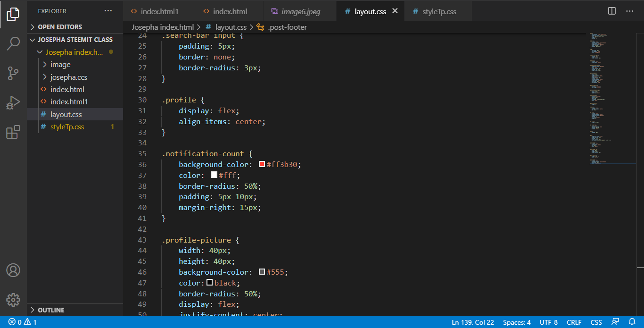The width and height of the screenshot is (644, 328).
Task: Click the .post-footer symbol in breadcrumb
Action: click(282, 27)
